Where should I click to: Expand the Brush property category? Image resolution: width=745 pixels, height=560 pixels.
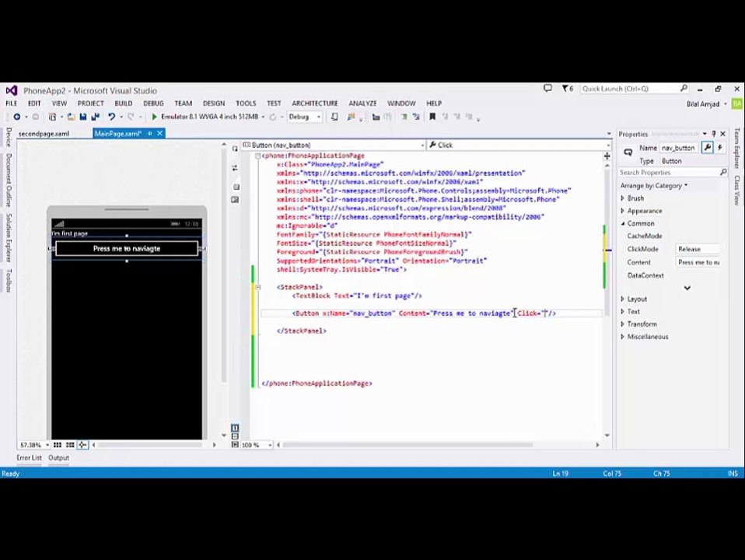pyautogui.click(x=622, y=198)
